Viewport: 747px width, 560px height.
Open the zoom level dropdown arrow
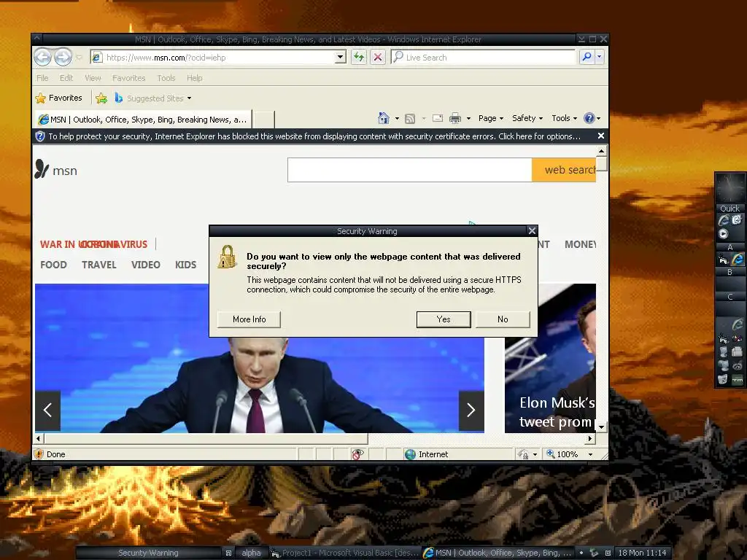pos(591,454)
